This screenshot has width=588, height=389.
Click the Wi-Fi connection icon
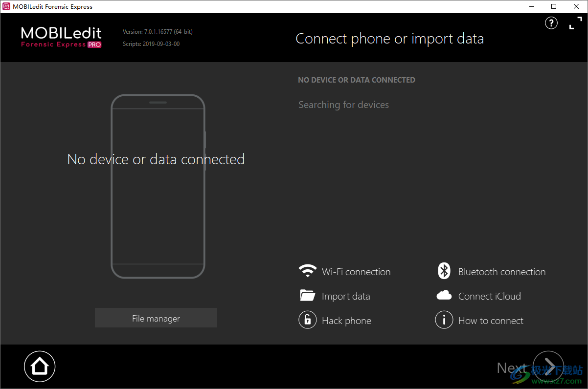click(x=308, y=271)
